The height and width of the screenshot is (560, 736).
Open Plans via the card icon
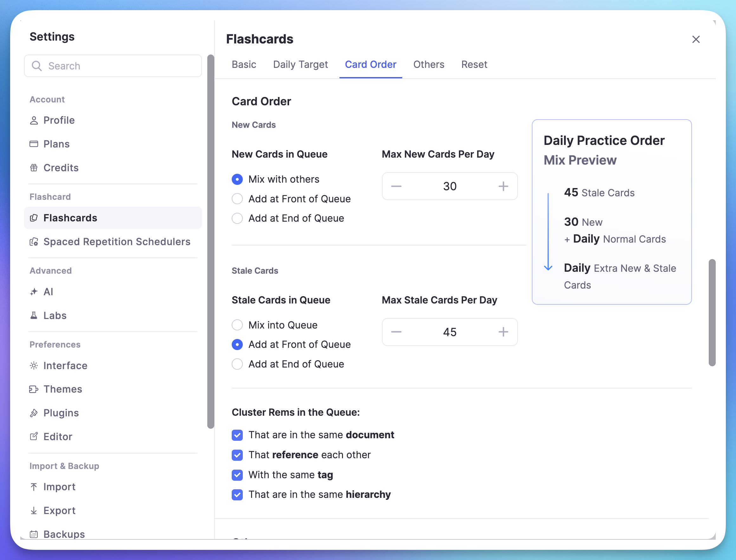[x=34, y=144]
